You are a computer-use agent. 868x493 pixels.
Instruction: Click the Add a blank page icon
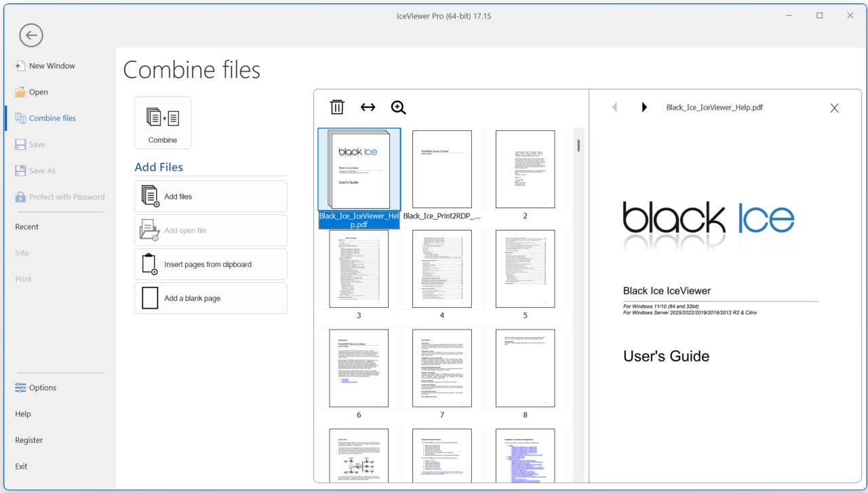[149, 298]
